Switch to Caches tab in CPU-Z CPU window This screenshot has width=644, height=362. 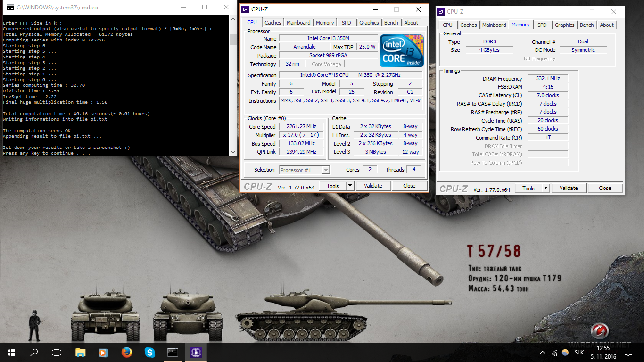tap(272, 22)
